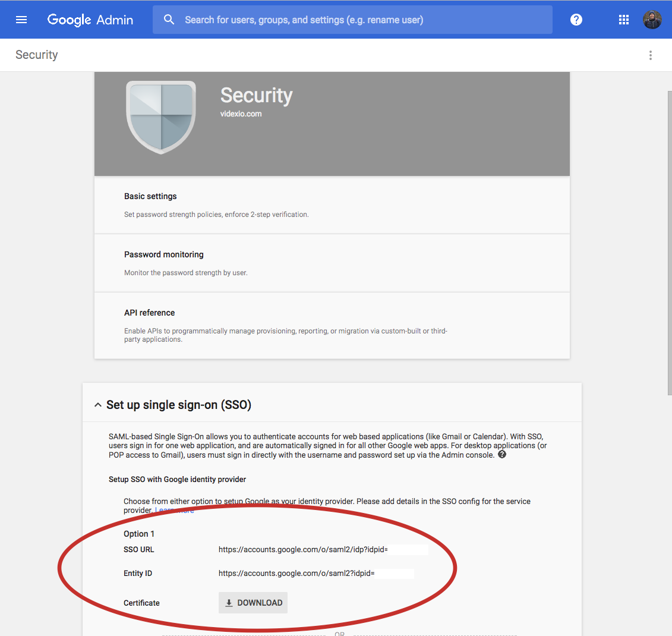The image size is (672, 636).
Task: Open API reference section
Action: [332, 326]
